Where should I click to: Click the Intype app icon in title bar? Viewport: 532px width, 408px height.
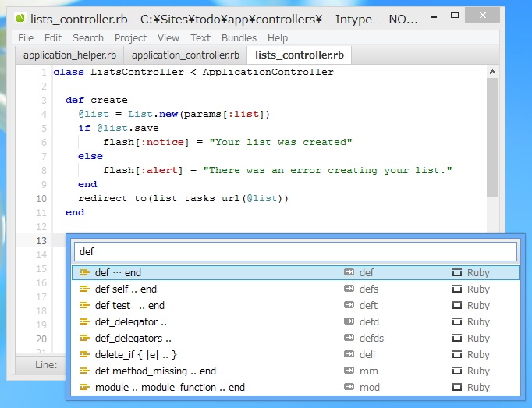[x=21, y=18]
